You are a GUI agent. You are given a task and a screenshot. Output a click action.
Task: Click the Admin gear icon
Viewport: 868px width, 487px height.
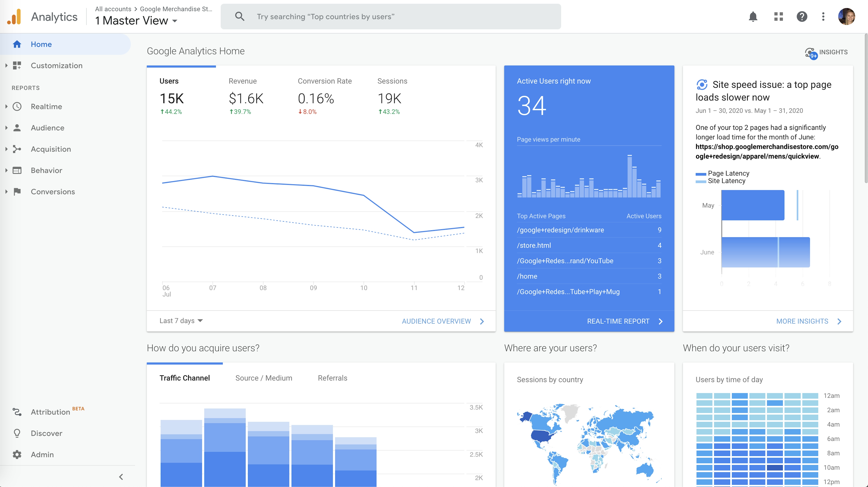pyautogui.click(x=17, y=454)
